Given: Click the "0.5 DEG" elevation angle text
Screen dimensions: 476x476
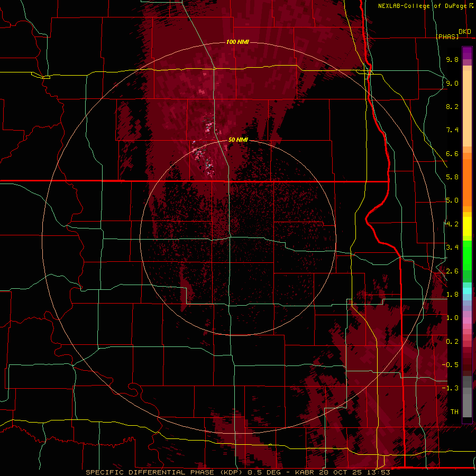Looking at the screenshot, I should tap(263, 472).
